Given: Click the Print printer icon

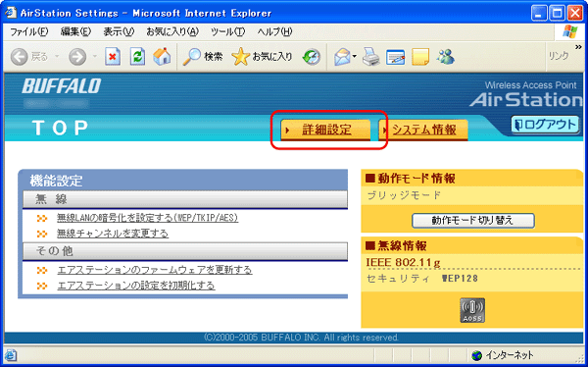Looking at the screenshot, I should (x=371, y=57).
